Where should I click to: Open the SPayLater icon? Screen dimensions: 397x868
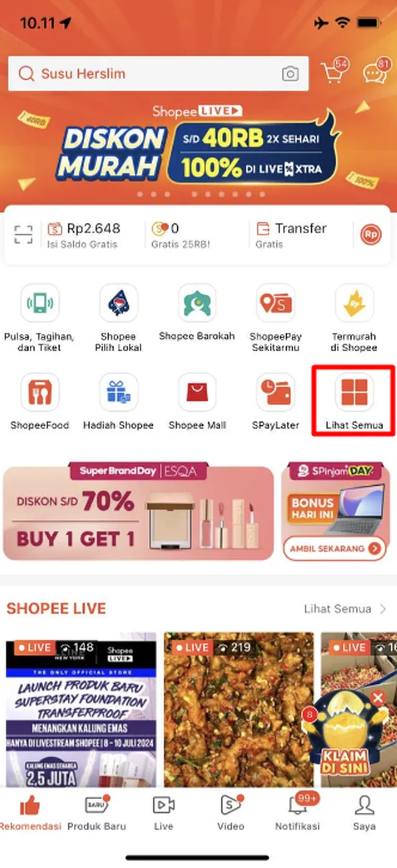[276, 401]
